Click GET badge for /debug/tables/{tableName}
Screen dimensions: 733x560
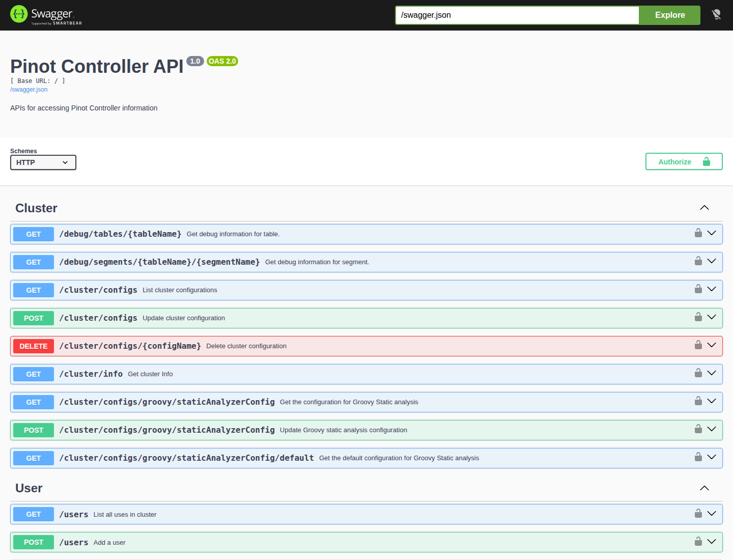coord(34,234)
